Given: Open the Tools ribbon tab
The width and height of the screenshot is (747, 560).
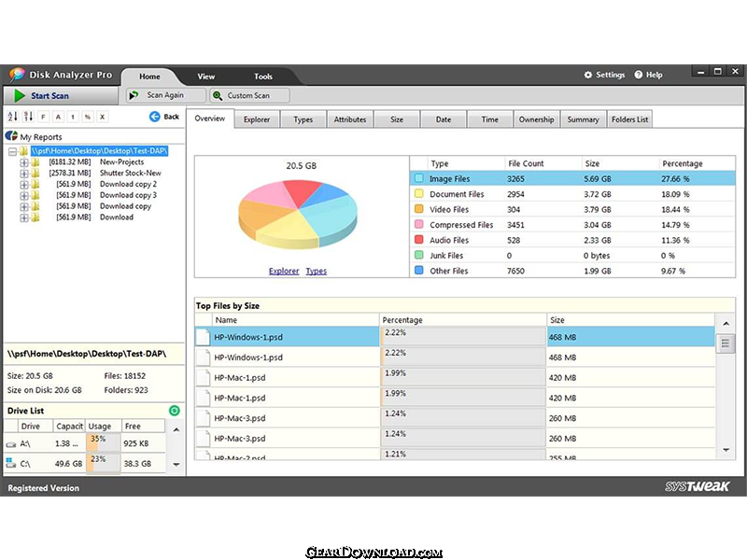Looking at the screenshot, I should [263, 77].
